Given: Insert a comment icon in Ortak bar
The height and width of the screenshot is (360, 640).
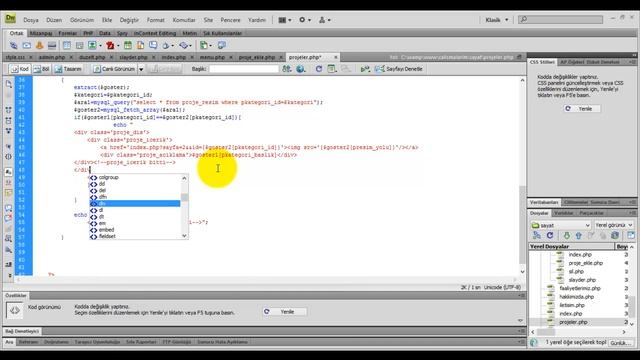Looking at the screenshot, I should (153, 45).
